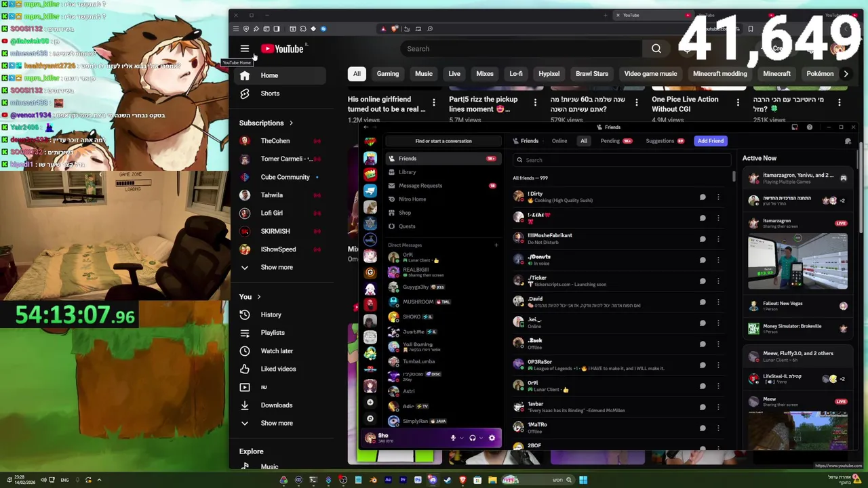The image size is (868, 488).
Task: Open Discord user settings gear
Action: tap(492, 438)
